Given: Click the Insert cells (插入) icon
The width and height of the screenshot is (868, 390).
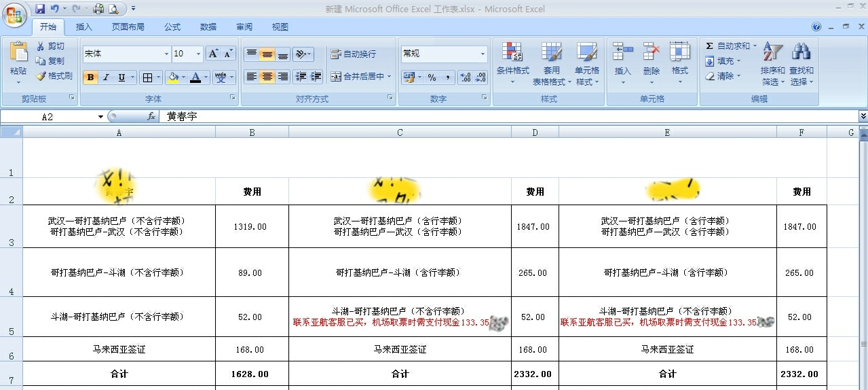Looking at the screenshot, I should coord(622,64).
